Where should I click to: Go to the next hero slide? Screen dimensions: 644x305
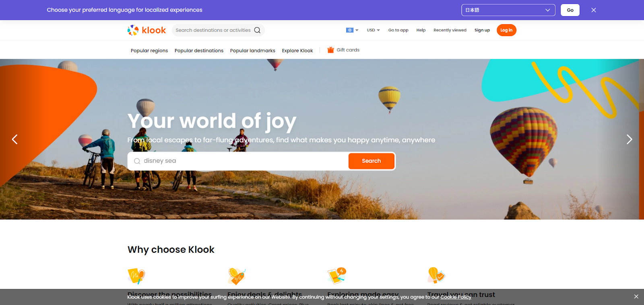629,139
